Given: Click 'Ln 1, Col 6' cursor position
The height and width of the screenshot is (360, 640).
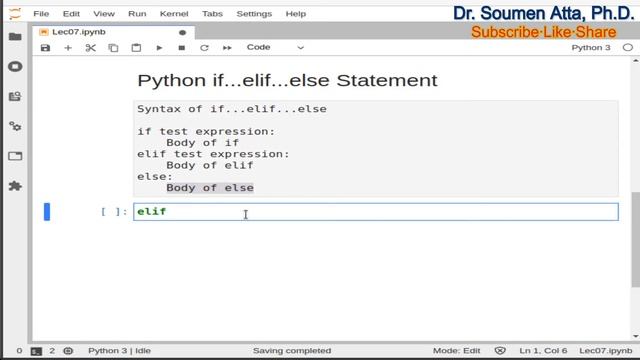Looking at the screenshot, I should [x=543, y=351].
